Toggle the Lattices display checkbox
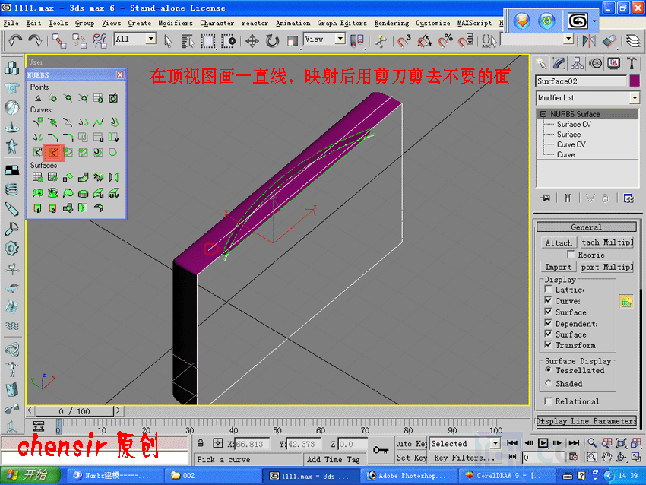Viewport: 646px width, 485px height. [548, 289]
